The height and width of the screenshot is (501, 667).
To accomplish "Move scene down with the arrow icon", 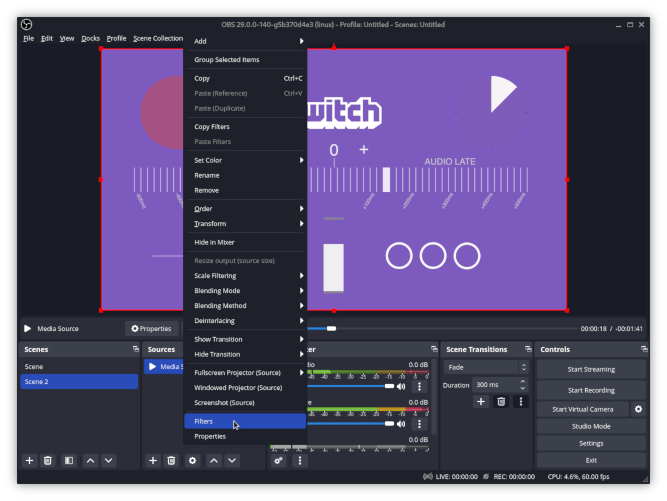I will 108,461.
